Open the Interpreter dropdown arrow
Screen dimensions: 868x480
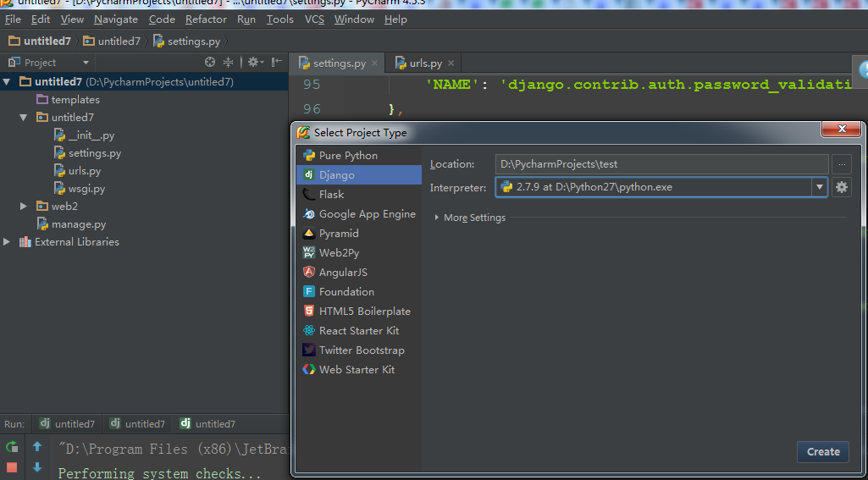point(819,187)
